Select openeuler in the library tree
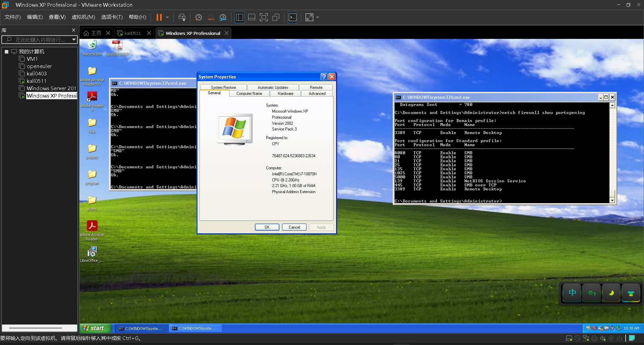 coord(39,66)
